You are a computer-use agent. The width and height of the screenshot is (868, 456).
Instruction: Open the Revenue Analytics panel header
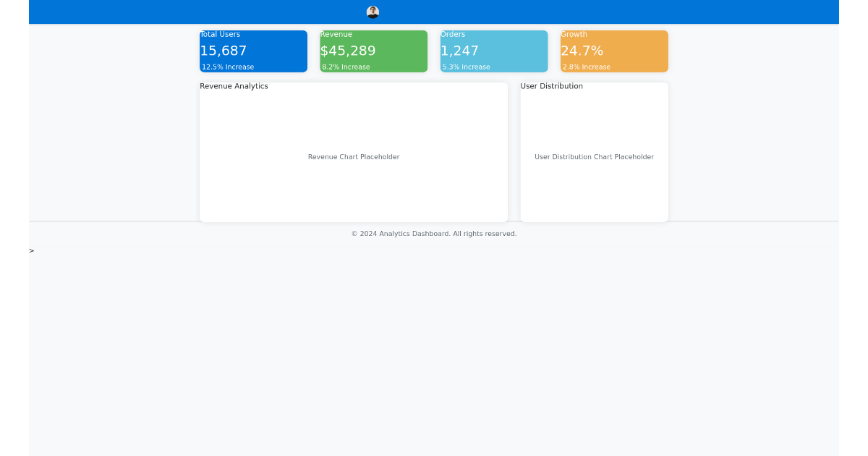coord(234,85)
